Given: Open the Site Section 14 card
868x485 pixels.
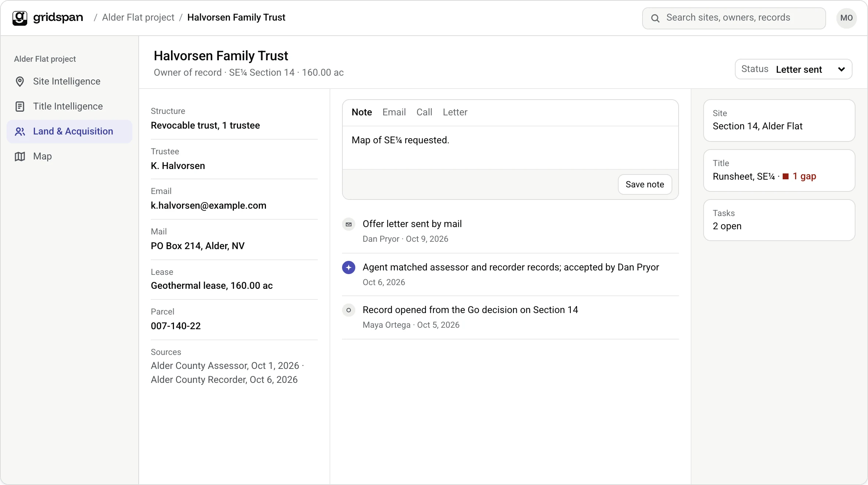Looking at the screenshot, I should [x=779, y=121].
